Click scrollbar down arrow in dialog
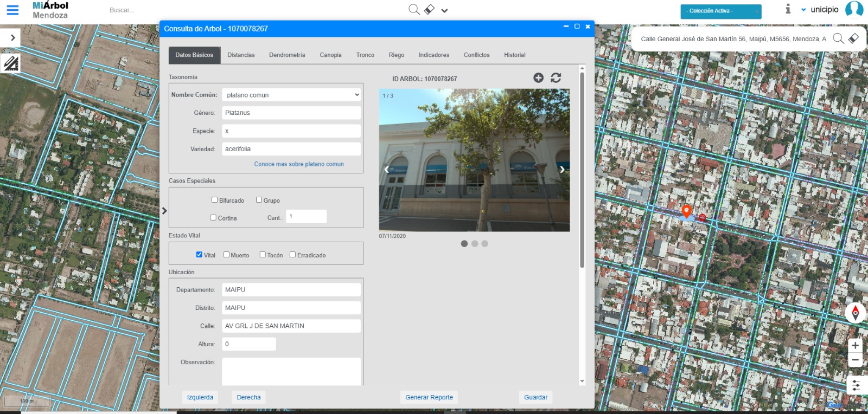This screenshot has height=414, width=868. pos(582,381)
